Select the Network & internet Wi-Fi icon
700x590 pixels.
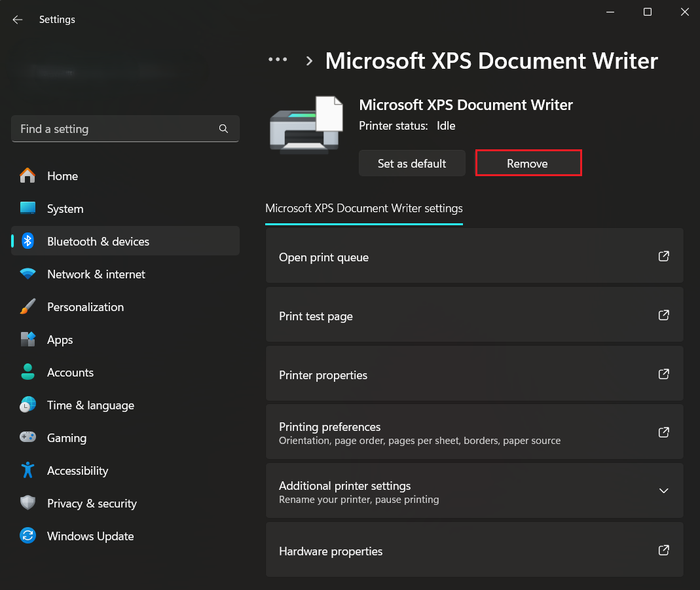pyautogui.click(x=28, y=274)
